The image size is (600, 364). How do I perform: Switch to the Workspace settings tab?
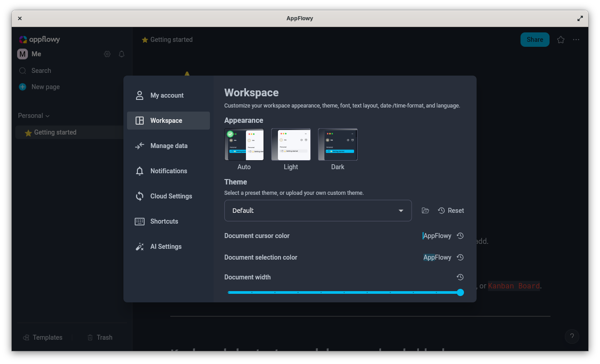pyautogui.click(x=168, y=121)
